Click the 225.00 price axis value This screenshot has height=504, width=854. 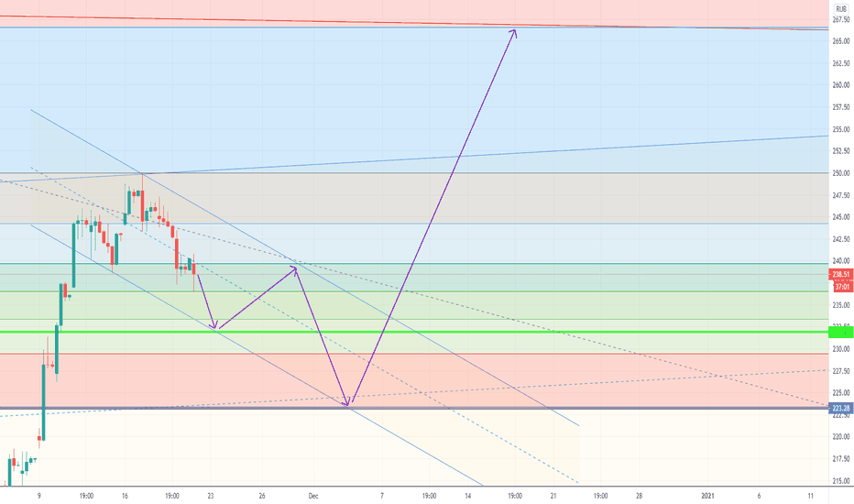pos(841,393)
